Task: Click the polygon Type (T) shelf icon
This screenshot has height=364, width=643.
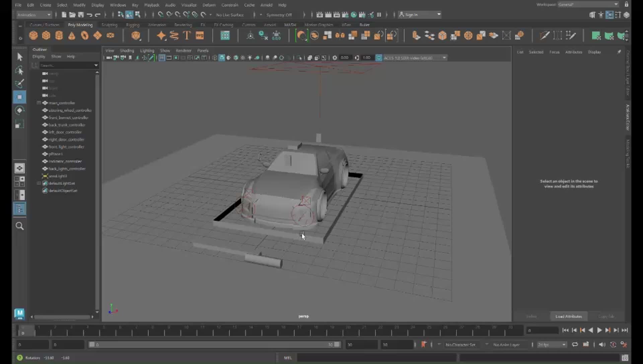Action: (x=187, y=35)
